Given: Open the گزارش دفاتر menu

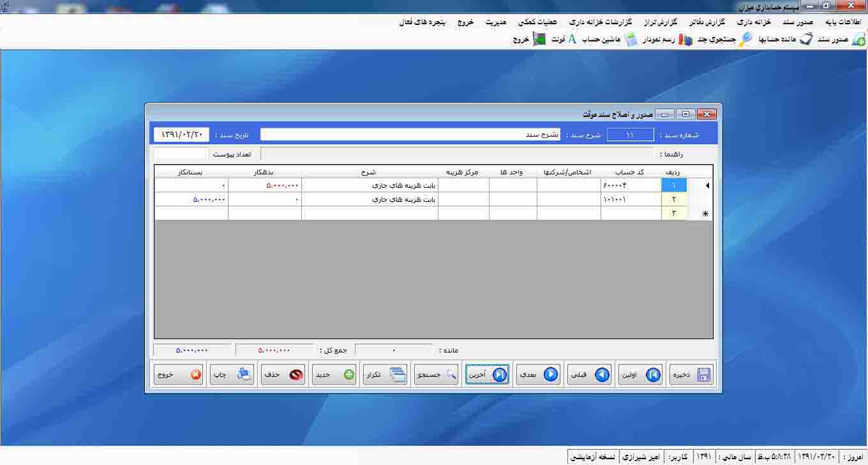Looking at the screenshot, I should (x=707, y=22).
